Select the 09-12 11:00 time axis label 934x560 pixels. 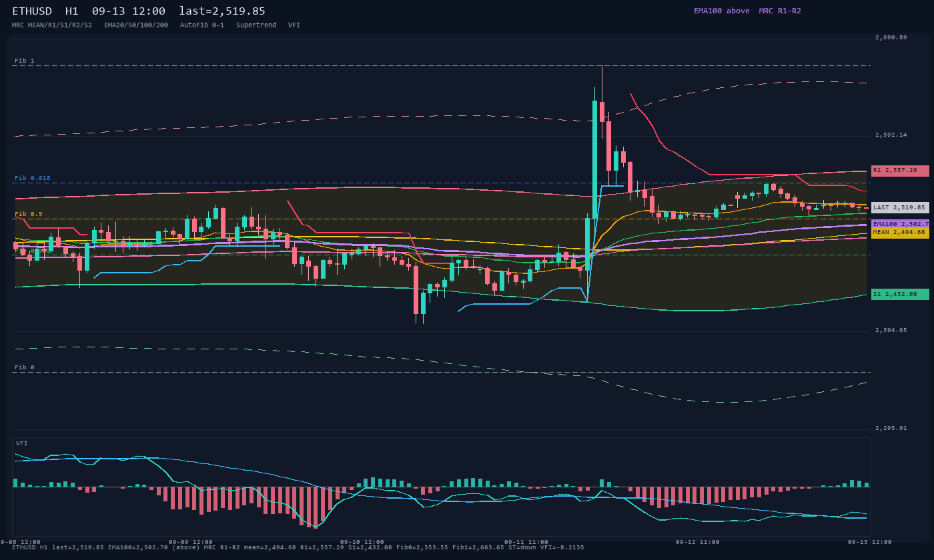(x=698, y=542)
